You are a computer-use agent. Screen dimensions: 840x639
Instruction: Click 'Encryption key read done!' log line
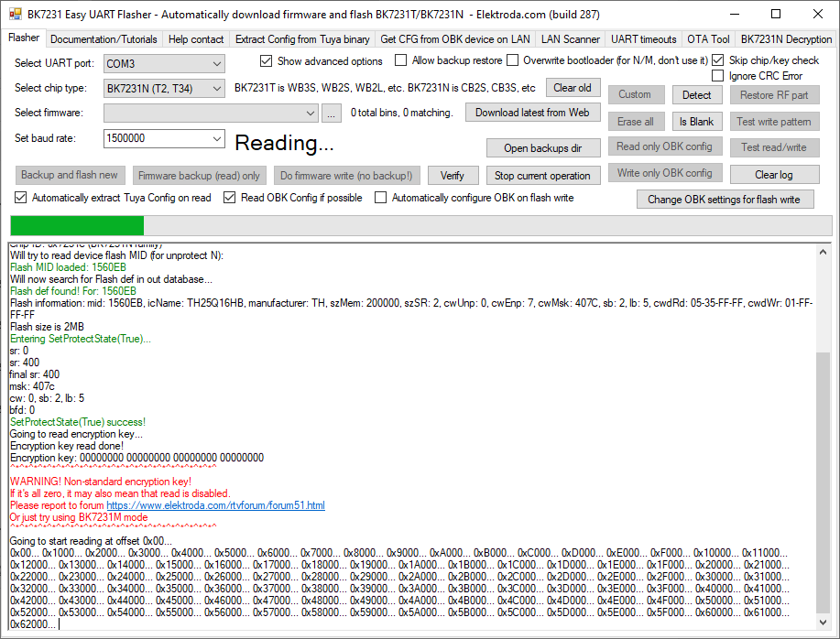67,446
